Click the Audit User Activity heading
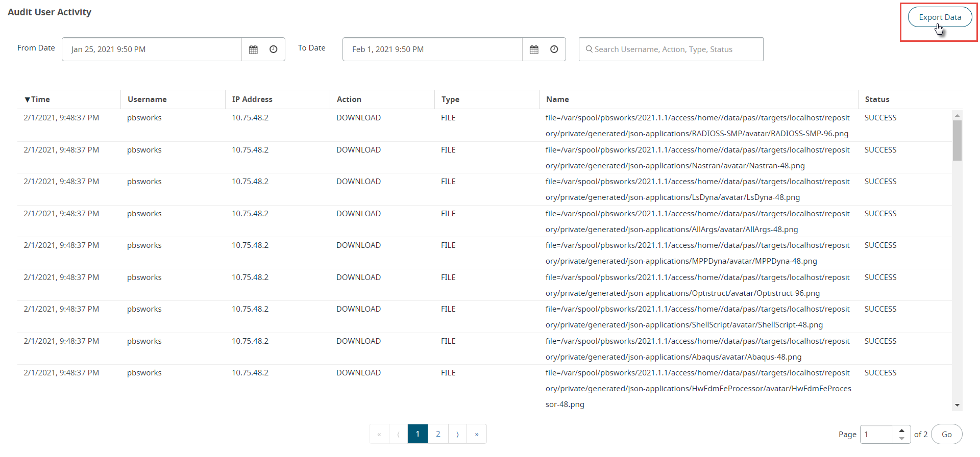Screen dimensions: 980x457 click(50, 12)
